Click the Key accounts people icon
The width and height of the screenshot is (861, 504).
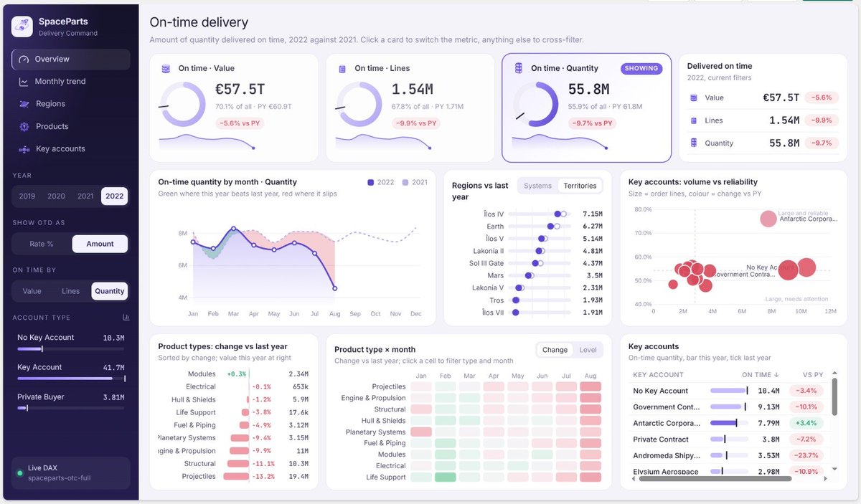coord(24,149)
